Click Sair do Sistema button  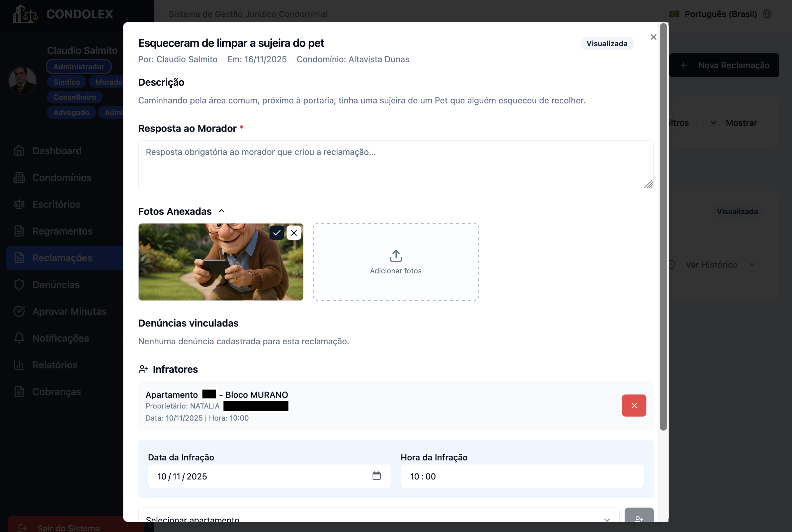pos(68,527)
